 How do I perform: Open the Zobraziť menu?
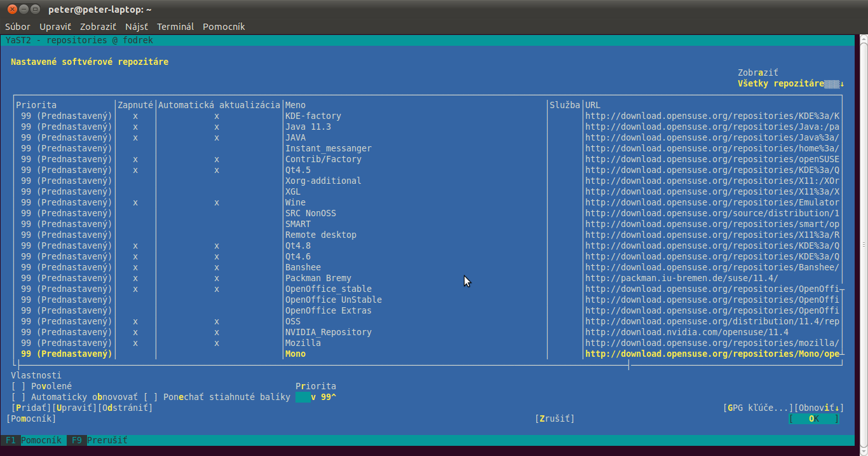(x=98, y=27)
